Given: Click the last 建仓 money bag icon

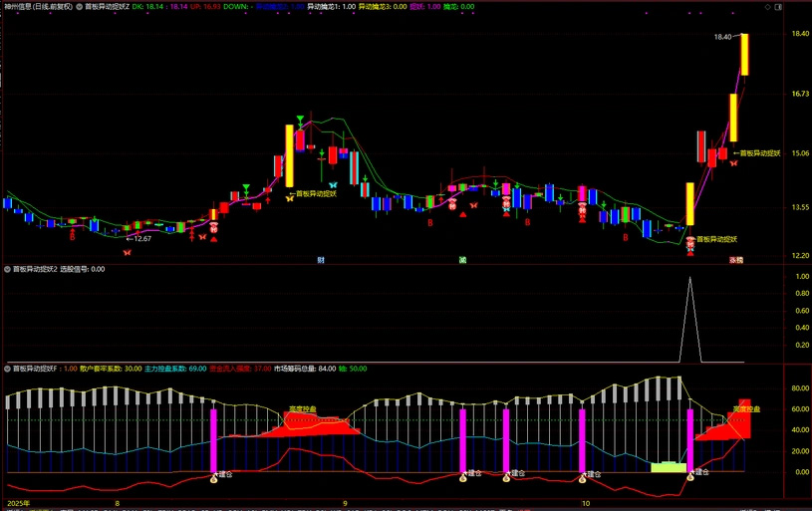Looking at the screenshot, I should 690,477.
